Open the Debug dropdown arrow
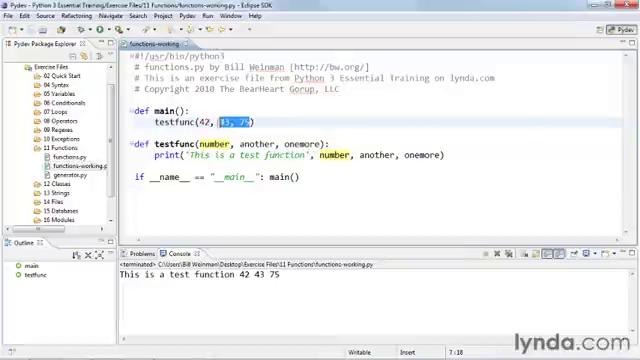Screen dimensions: 640x360 90,29
